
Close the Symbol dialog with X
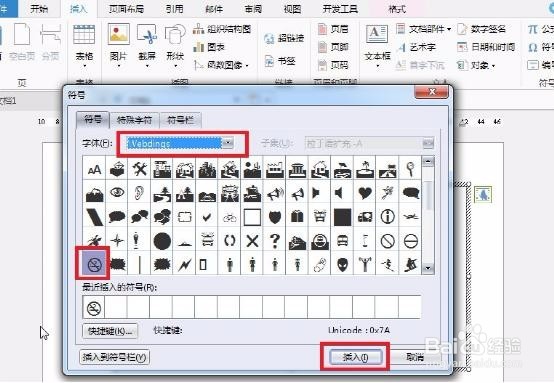click(432, 92)
